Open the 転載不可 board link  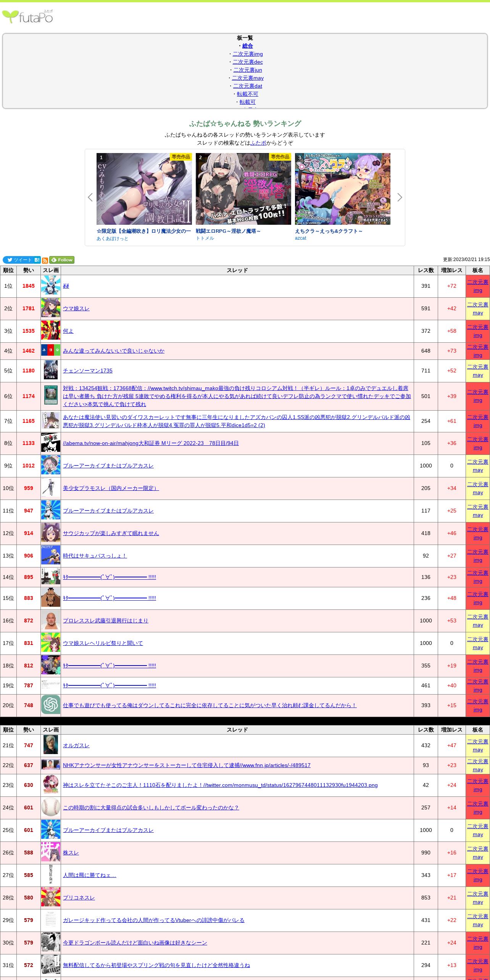[248, 94]
